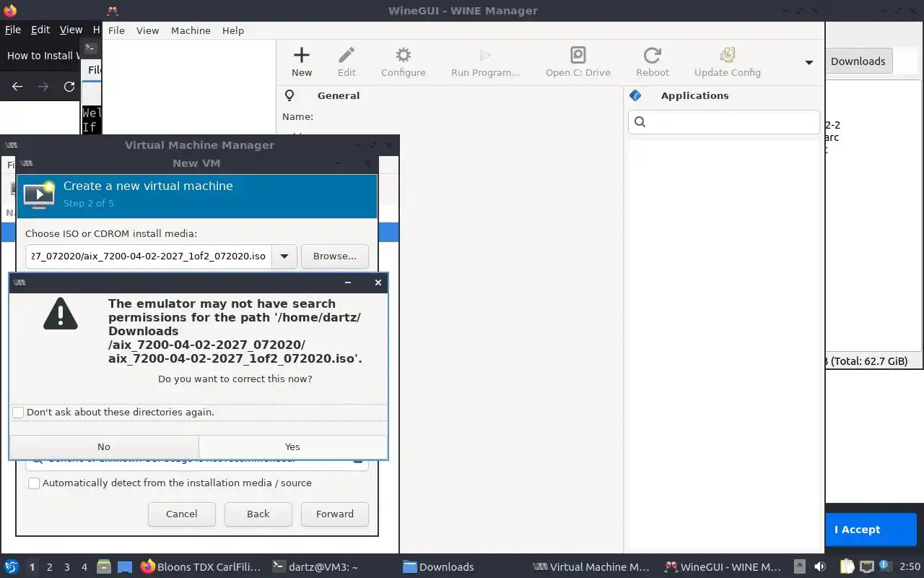Click Firefox back arrow
The image size is (924, 578).
coord(17,87)
